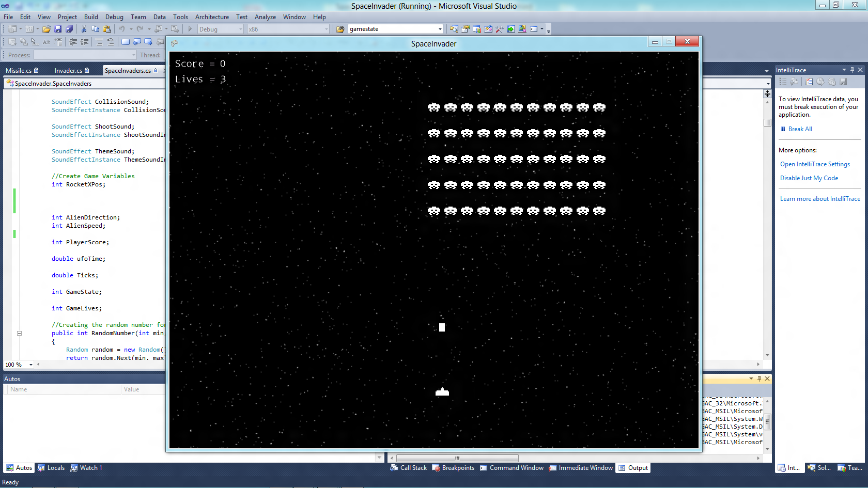Image resolution: width=868 pixels, height=488 pixels.
Task: Open the Analyze menu
Action: [x=265, y=17]
